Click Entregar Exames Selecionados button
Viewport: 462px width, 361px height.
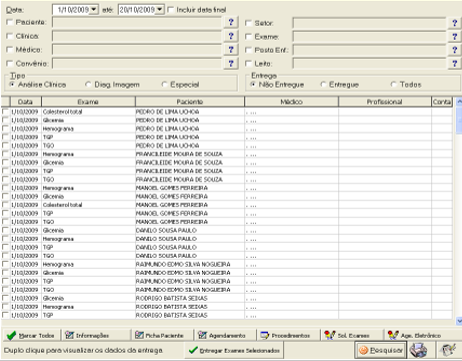click(234, 350)
